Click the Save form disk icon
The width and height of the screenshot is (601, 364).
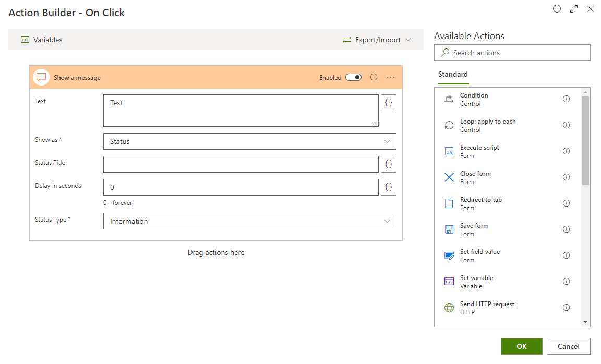[x=449, y=229]
